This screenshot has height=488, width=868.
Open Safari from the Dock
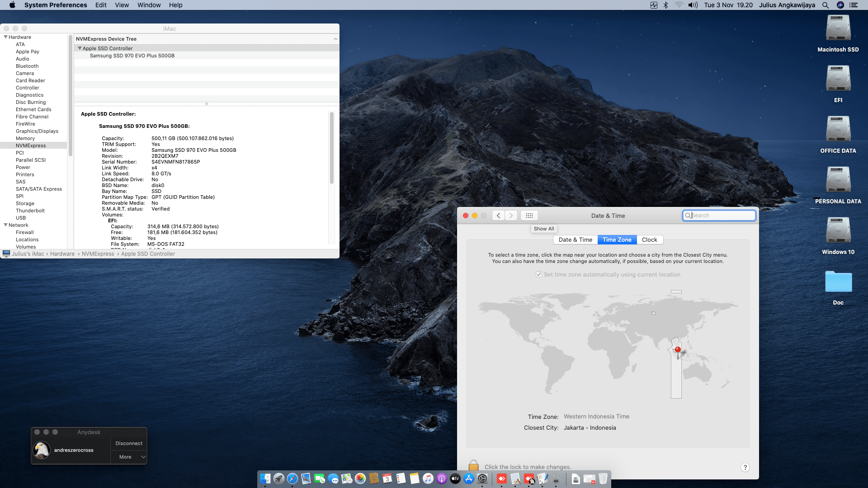coord(292,479)
